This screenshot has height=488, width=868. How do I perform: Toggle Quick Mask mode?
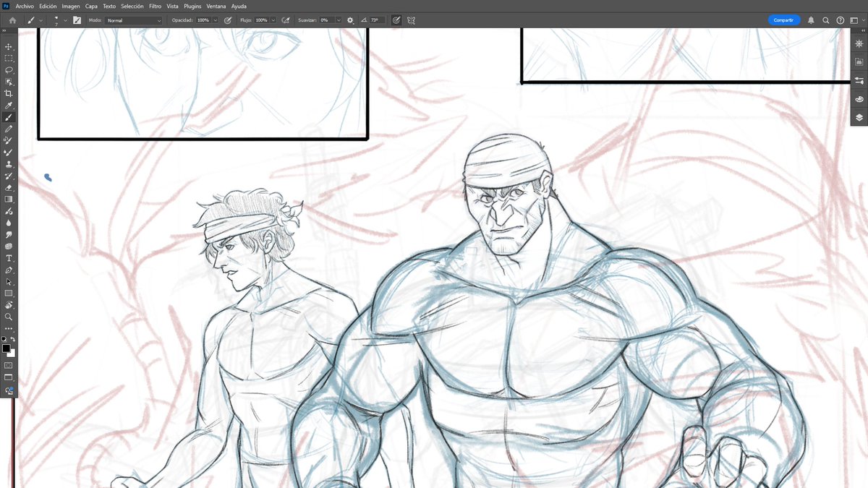(9, 365)
